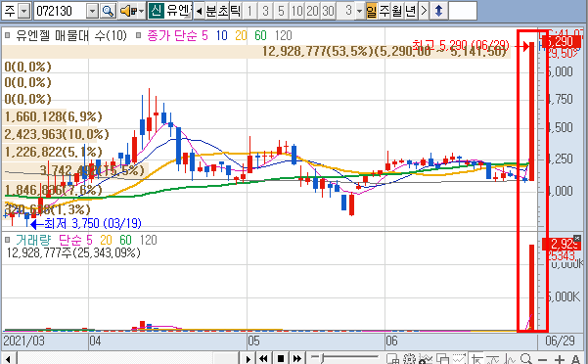Open the dropdown arrow beside the speaker icon
This screenshot has width=588, height=364.
(x=142, y=11)
